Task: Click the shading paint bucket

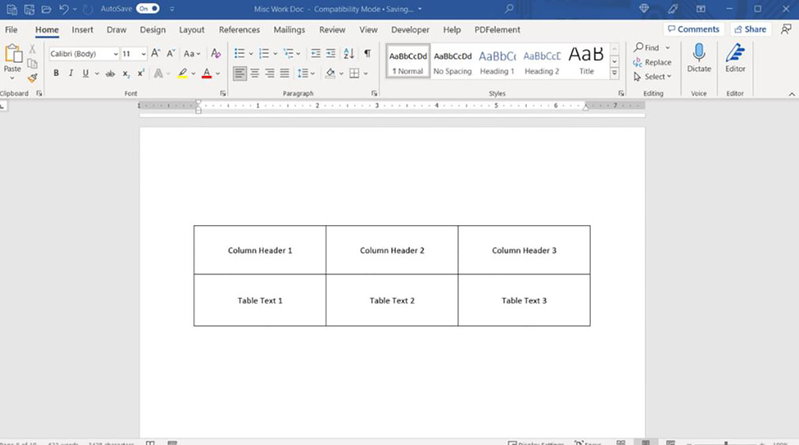Action: click(330, 73)
